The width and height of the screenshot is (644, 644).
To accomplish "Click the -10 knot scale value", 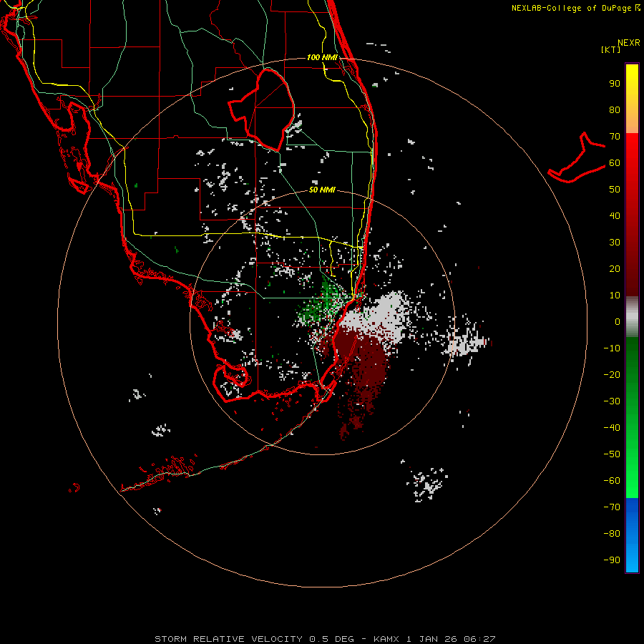I will coord(612,348).
